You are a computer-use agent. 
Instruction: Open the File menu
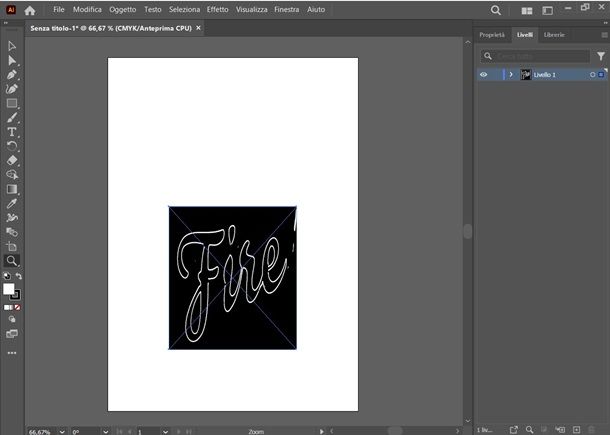pyautogui.click(x=59, y=9)
